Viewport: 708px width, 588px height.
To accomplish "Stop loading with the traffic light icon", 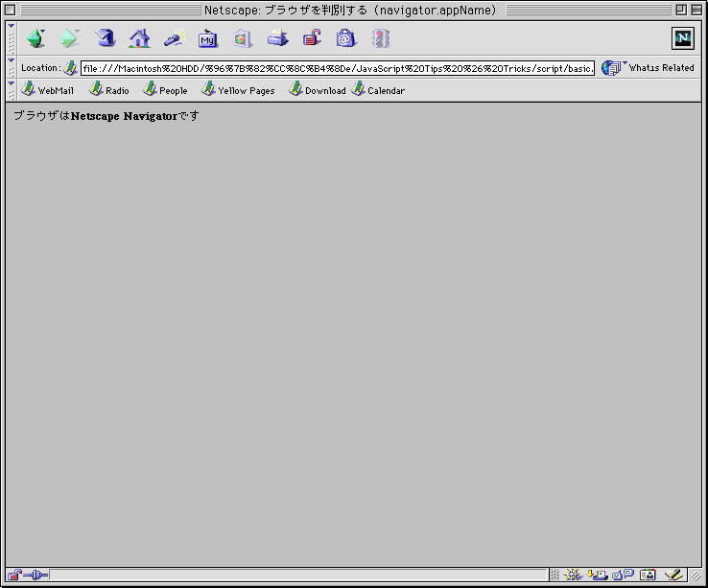I will (x=381, y=38).
